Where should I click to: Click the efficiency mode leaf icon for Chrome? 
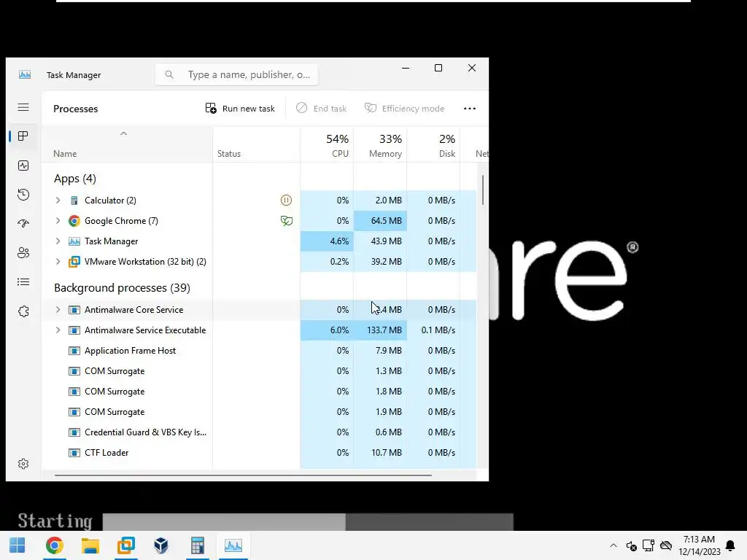[x=286, y=221]
